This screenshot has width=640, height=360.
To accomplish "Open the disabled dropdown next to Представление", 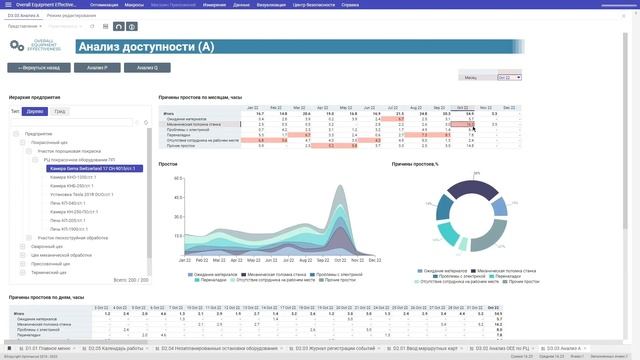I will click(65, 26).
